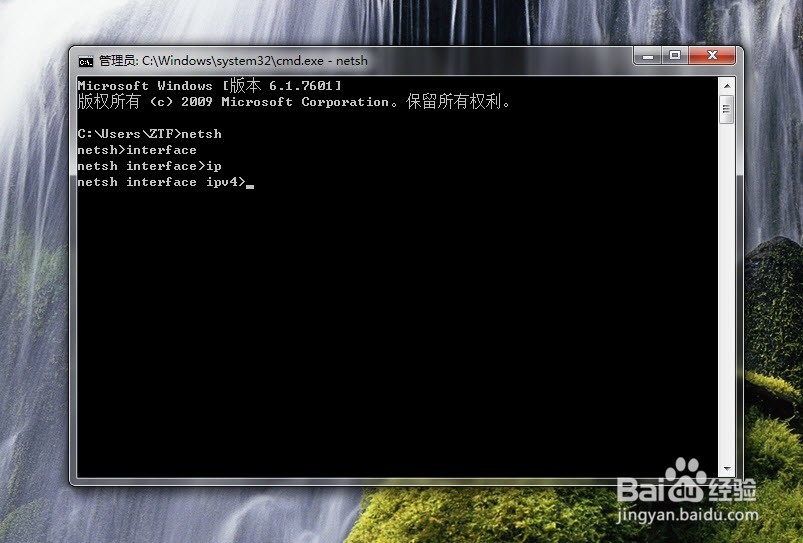Screen dimensions: 803x543
Task: Maximize the cmd.exe netsh window
Action: (675, 55)
